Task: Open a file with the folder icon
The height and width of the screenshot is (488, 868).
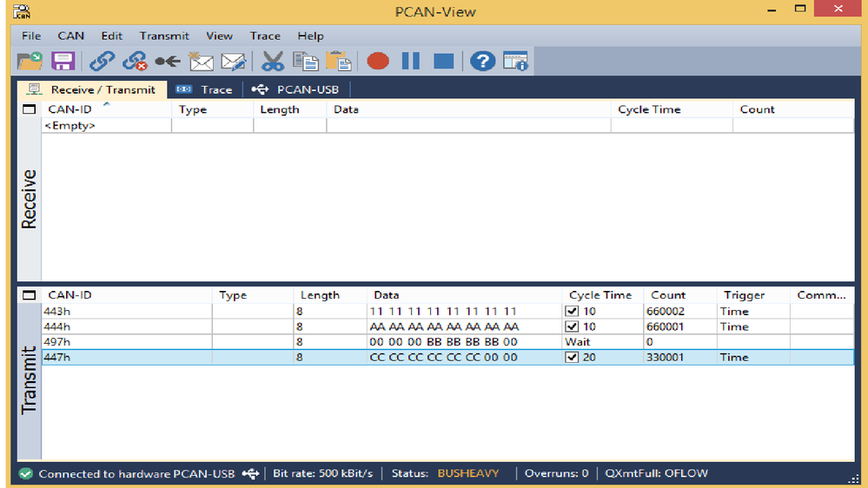Action: (x=30, y=61)
